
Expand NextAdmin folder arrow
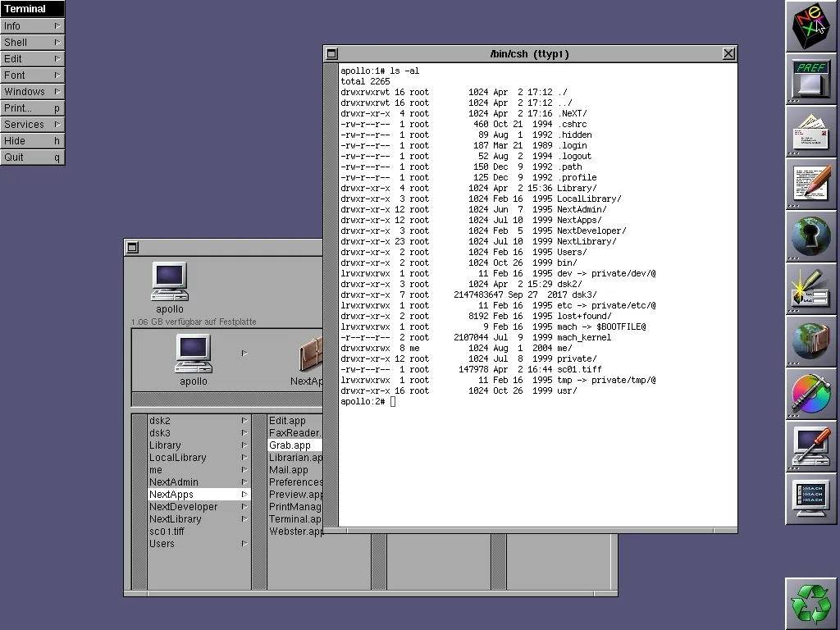[x=244, y=482]
